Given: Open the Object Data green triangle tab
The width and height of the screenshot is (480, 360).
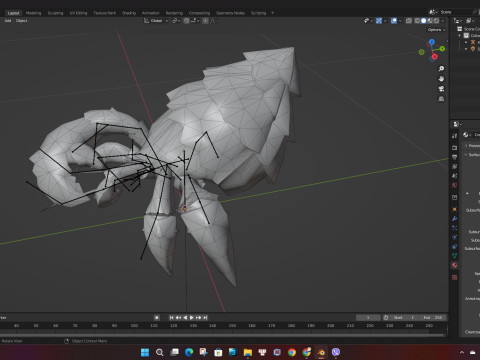Looking at the screenshot, I should (455, 256).
